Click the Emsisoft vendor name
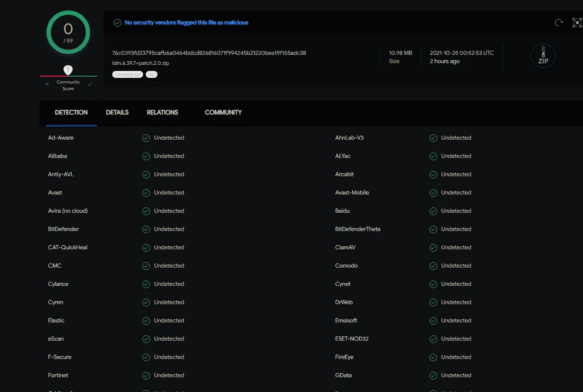Screen dimensions: 583x392 click(x=346, y=321)
